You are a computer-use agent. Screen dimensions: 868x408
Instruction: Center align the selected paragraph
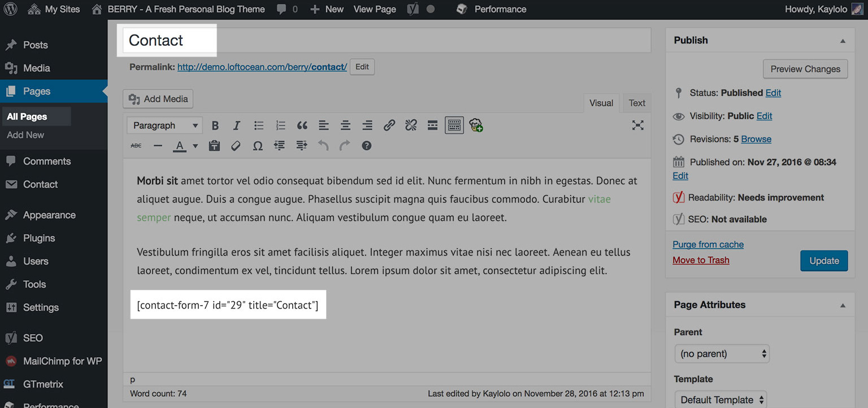345,125
